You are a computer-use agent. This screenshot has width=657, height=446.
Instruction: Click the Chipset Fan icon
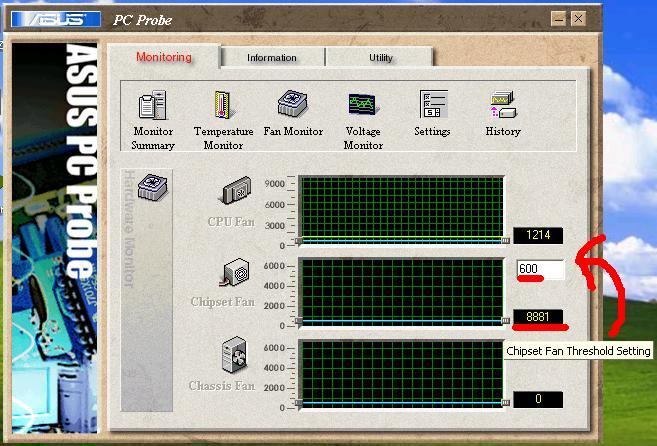pos(235,272)
